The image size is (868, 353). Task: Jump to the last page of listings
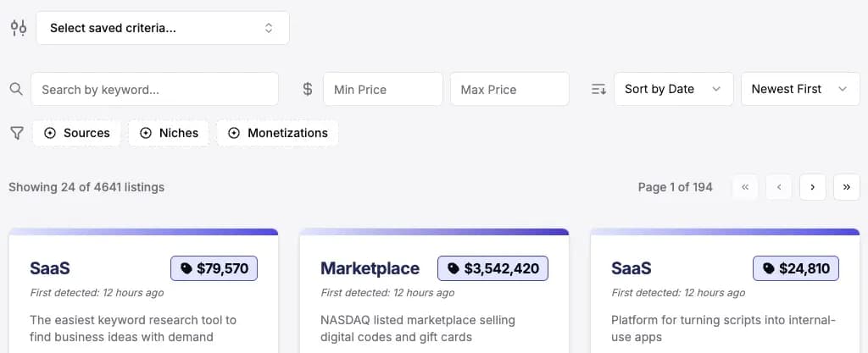tap(847, 187)
